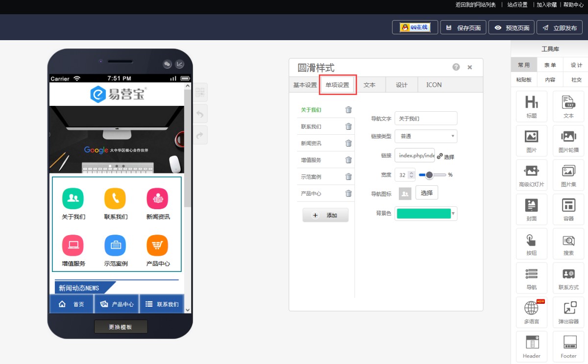Tap the chat bubble icon on phone top
588x364 pixels.
(x=168, y=64)
